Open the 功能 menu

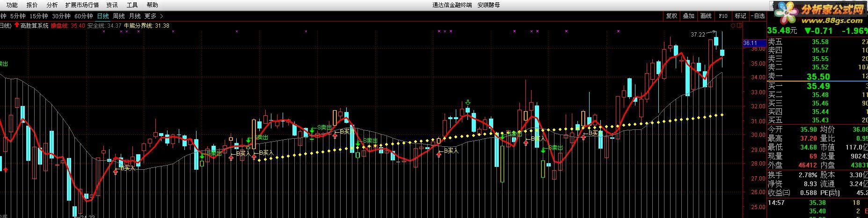[12, 5]
